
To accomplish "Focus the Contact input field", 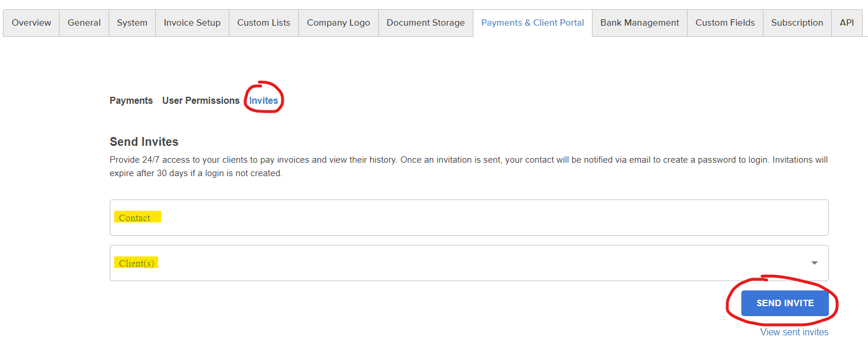I will 469,218.
